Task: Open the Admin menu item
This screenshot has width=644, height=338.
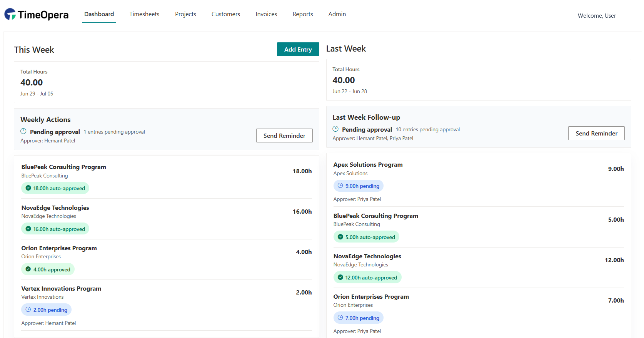Action: 337,14
